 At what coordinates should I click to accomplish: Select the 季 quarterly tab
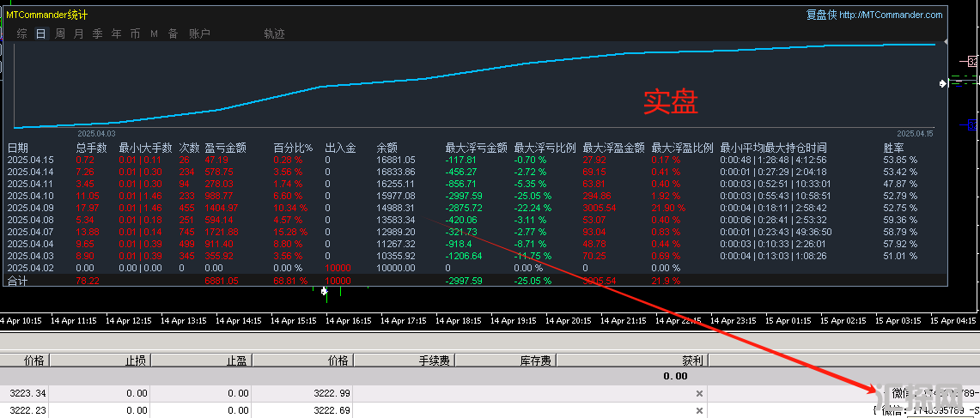pyautogui.click(x=97, y=33)
